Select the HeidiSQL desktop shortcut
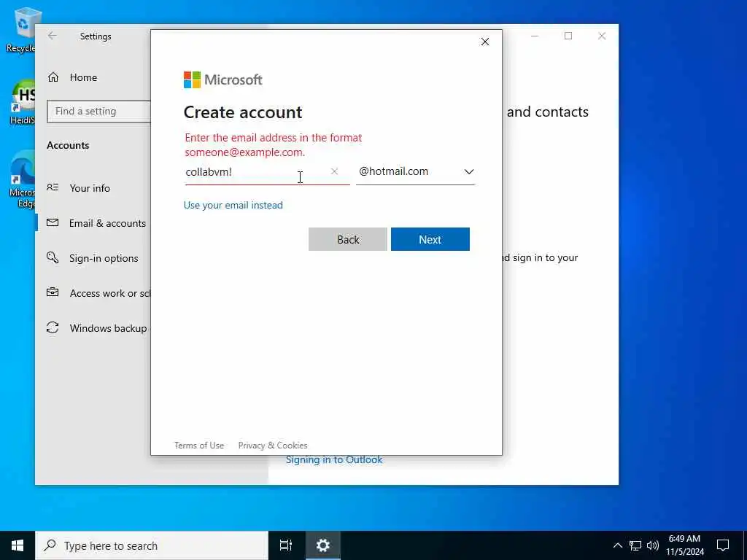The width and height of the screenshot is (747, 560). click(21, 102)
